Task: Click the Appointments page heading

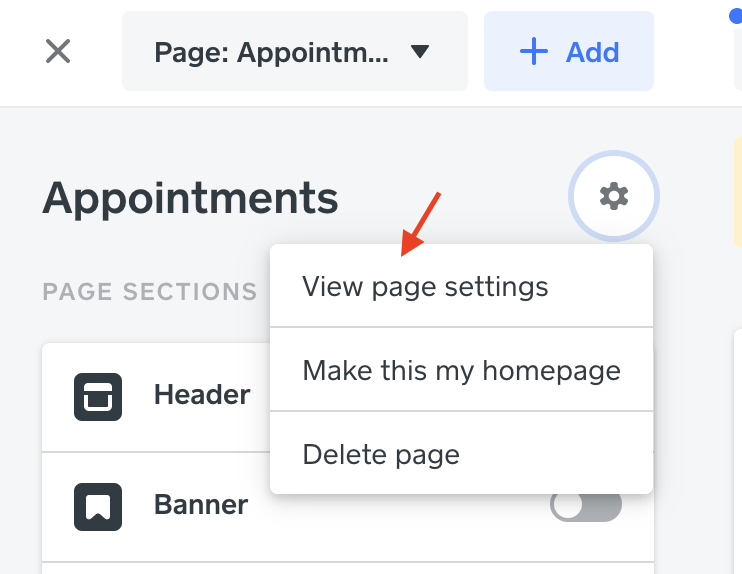Action: click(190, 198)
